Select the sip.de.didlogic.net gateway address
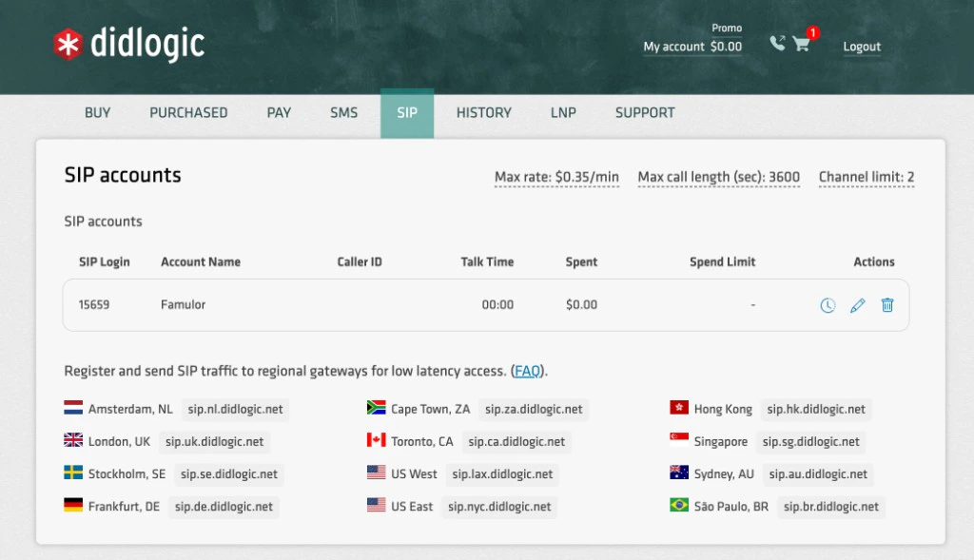This screenshot has width=974, height=560. click(x=224, y=506)
